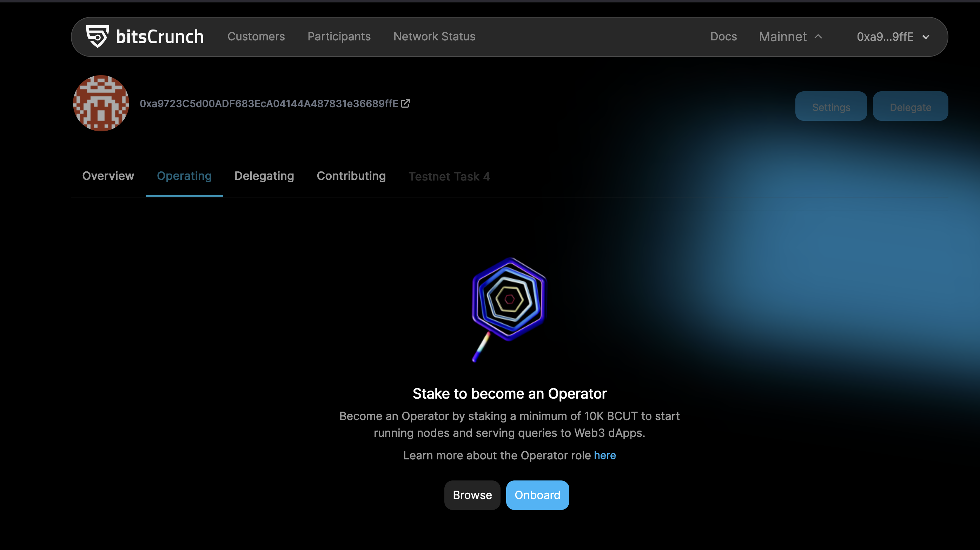
Task: Open the Customers menu item
Action: pos(256,37)
